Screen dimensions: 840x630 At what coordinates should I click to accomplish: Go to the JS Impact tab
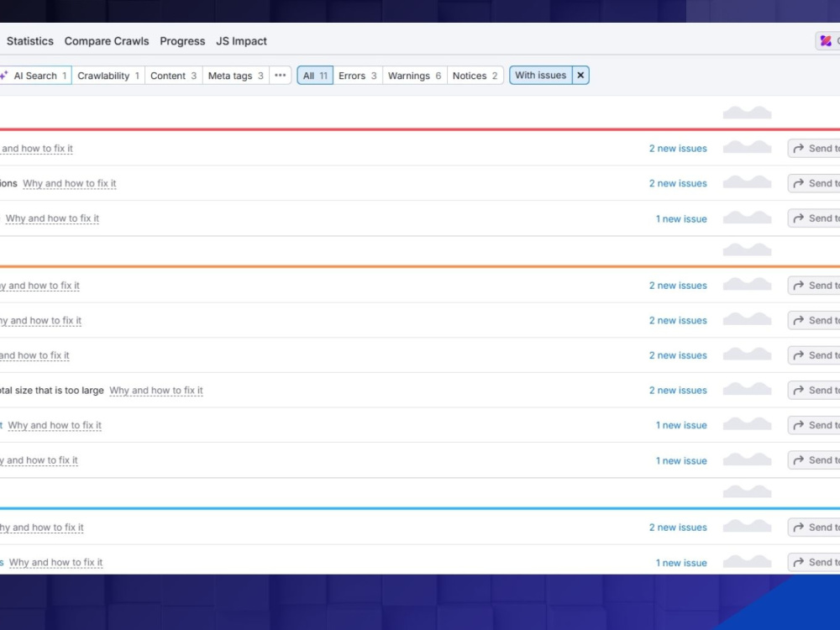(241, 41)
